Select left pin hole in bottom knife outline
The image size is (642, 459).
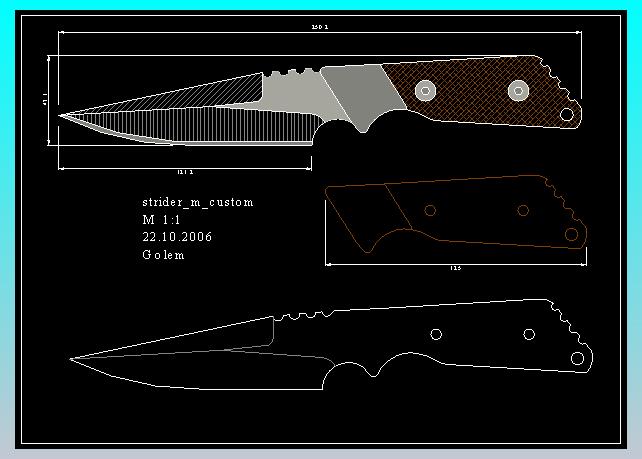pyautogui.click(x=436, y=334)
